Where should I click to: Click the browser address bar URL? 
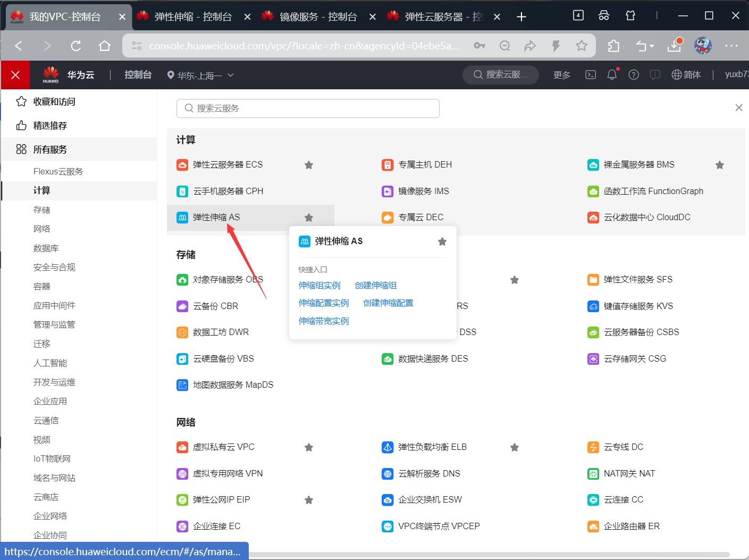304,46
